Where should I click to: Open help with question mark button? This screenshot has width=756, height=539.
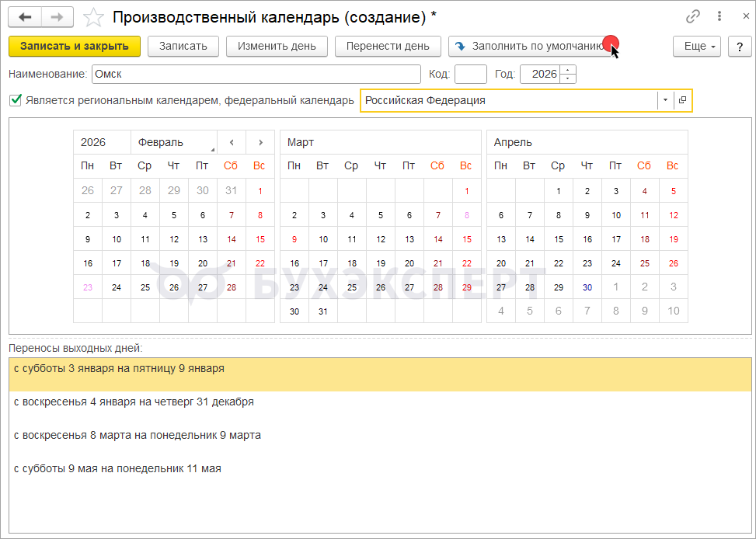coord(739,46)
